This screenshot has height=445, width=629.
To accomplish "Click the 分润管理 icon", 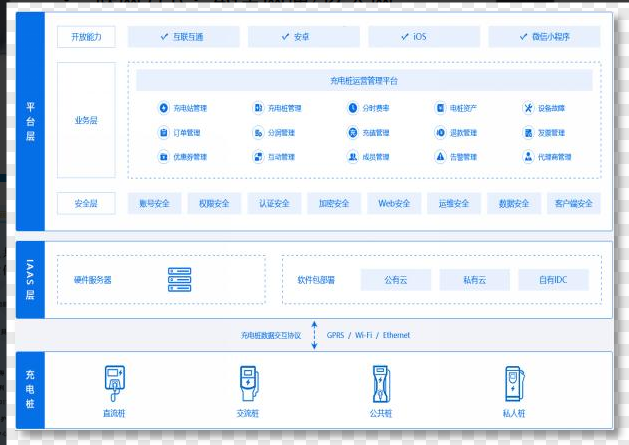I will tap(258, 132).
